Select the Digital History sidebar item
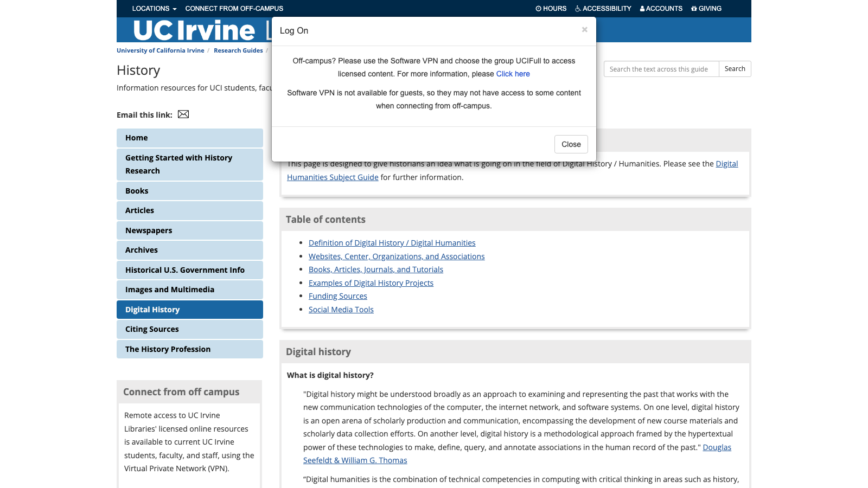 pos(152,309)
